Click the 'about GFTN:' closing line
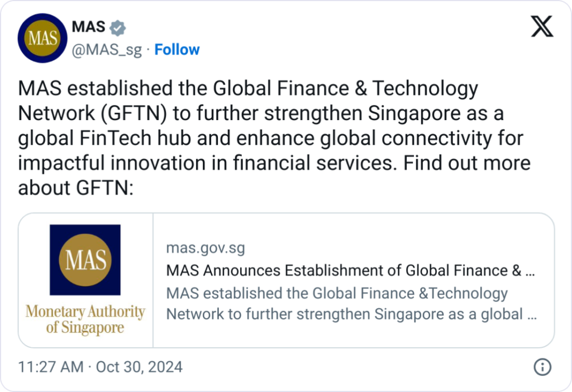572x392 pixels. click(x=75, y=188)
